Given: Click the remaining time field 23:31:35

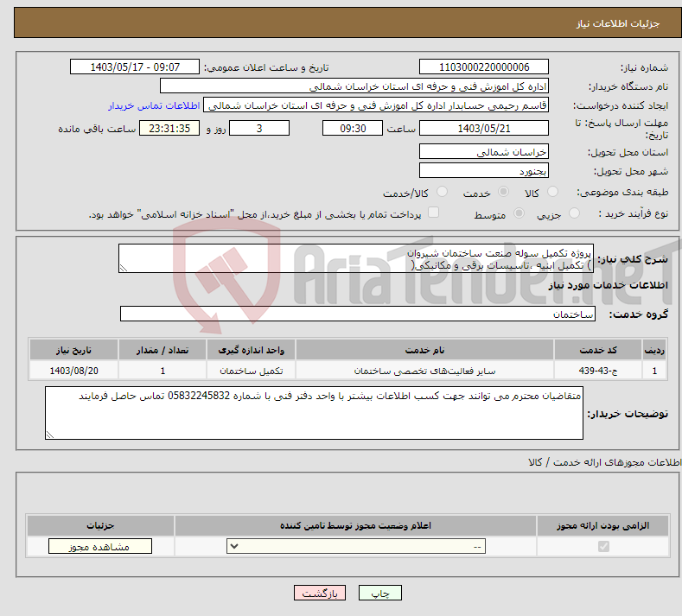Looking at the screenshot, I should [x=169, y=128].
